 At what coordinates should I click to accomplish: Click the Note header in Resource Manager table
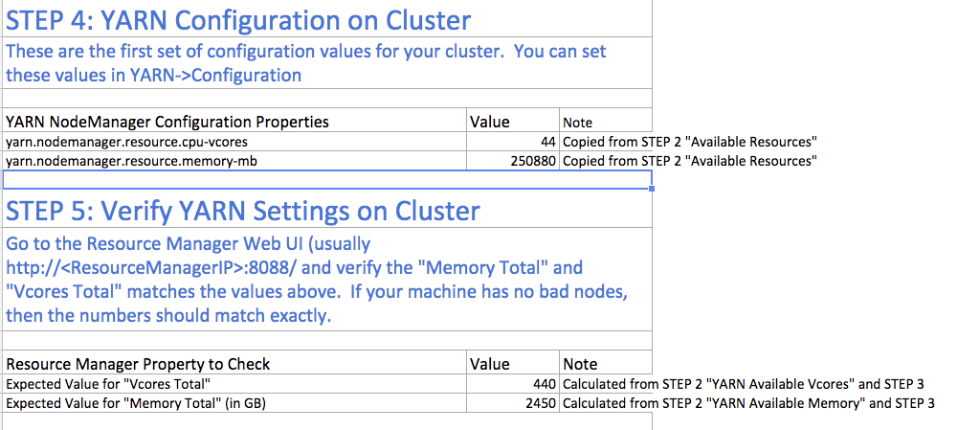[581, 364]
